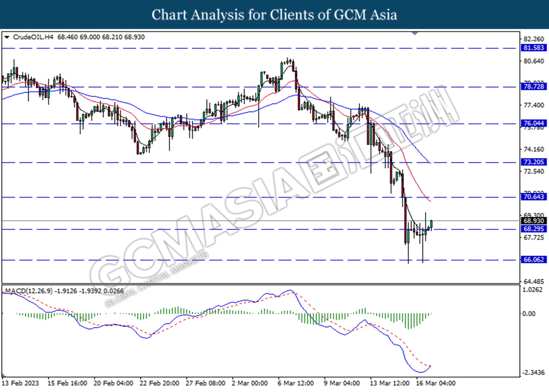
Task: Click the 82.260 price axis value
Action: pyautogui.click(x=534, y=39)
